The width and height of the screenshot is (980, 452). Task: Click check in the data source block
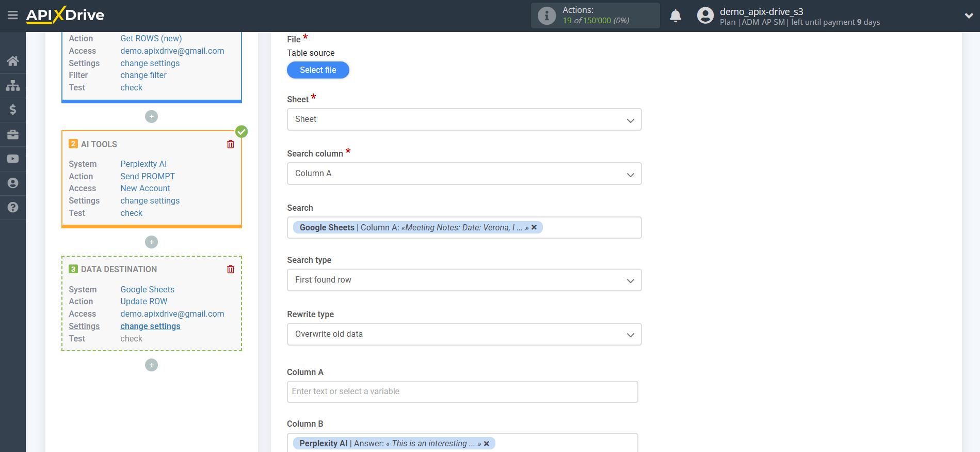(132, 87)
